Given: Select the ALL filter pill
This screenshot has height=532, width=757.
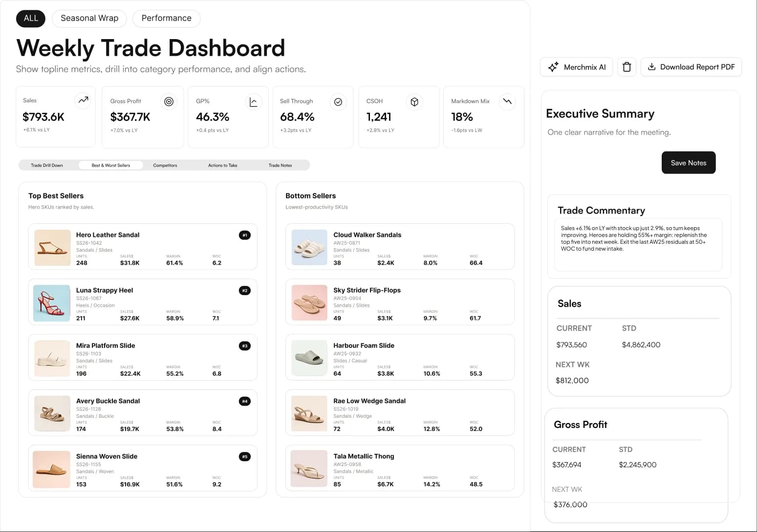Looking at the screenshot, I should pyautogui.click(x=31, y=19).
